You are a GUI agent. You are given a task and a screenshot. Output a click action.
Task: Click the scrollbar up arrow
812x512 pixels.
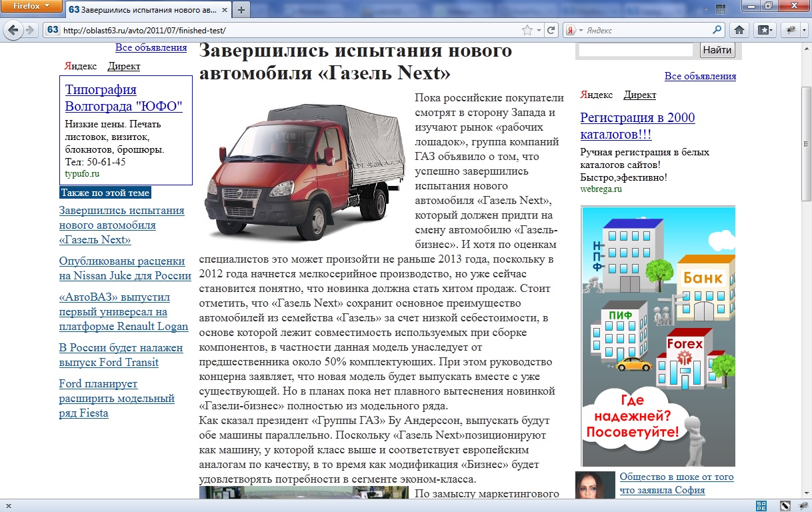(x=806, y=48)
